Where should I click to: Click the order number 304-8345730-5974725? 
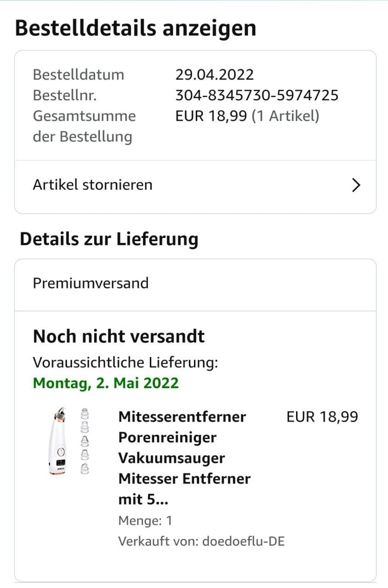coord(257,95)
